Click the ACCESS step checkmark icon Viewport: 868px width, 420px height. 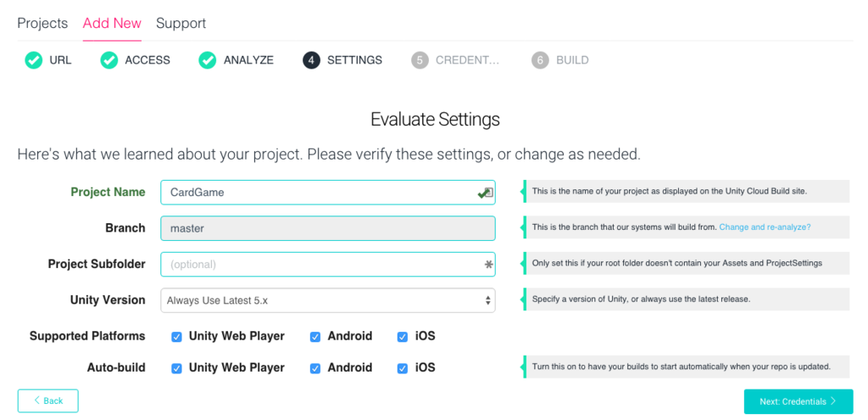[x=108, y=60]
